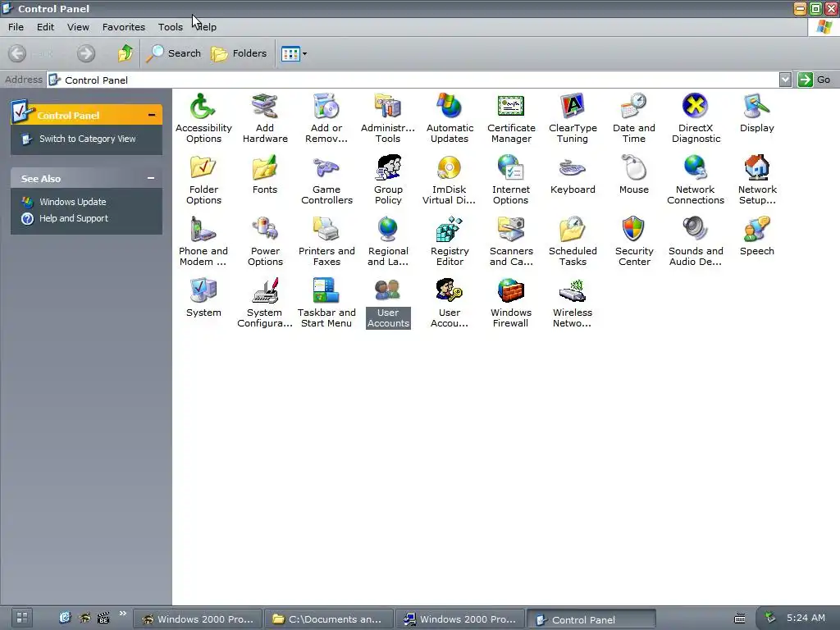840x630 pixels.
Task: Click the Search toolbar button
Action: pos(174,53)
